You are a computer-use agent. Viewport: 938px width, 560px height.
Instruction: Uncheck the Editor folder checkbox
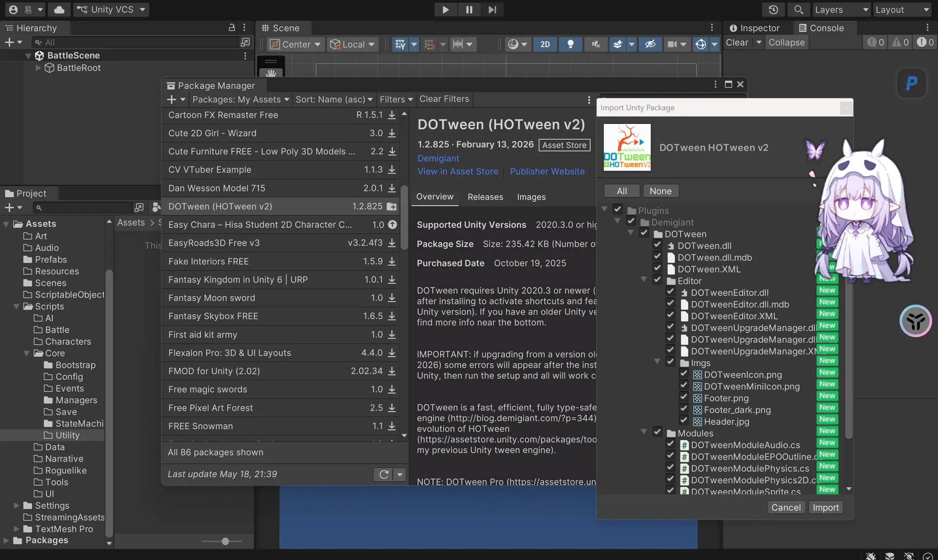(x=657, y=280)
